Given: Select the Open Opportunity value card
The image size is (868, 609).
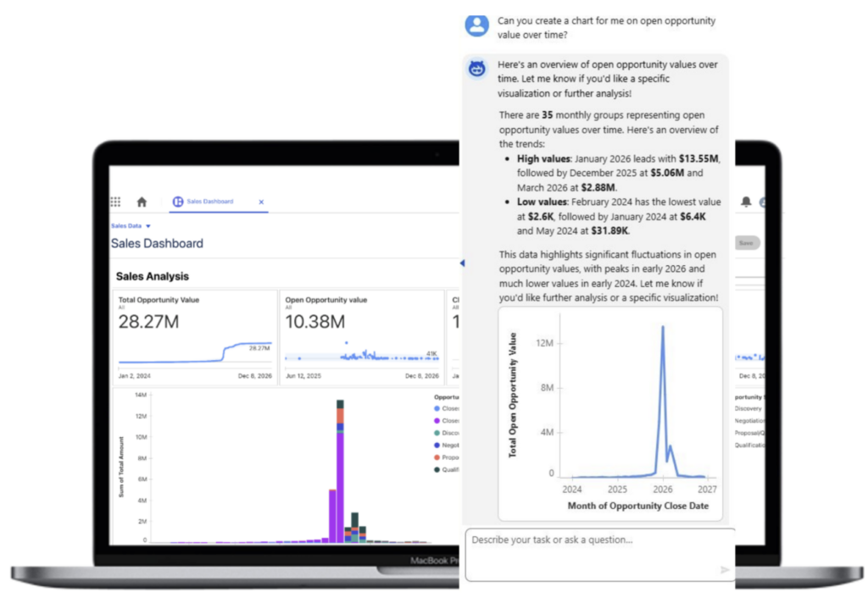Looking at the screenshot, I should pos(361,338).
